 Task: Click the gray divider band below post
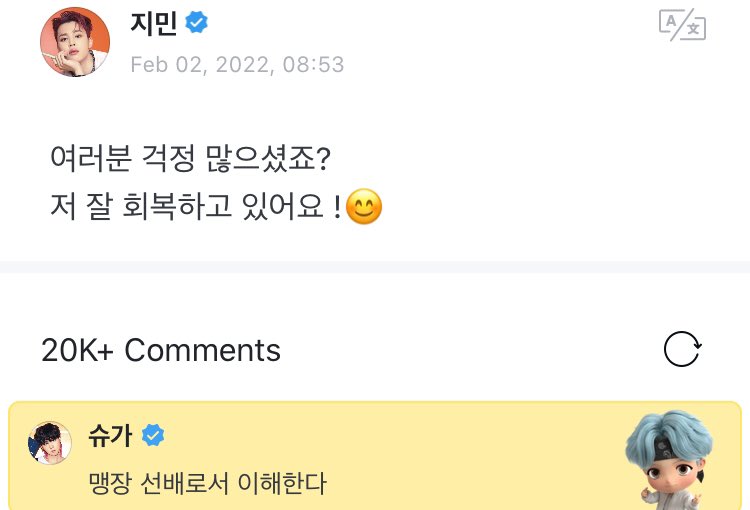[x=375, y=267]
